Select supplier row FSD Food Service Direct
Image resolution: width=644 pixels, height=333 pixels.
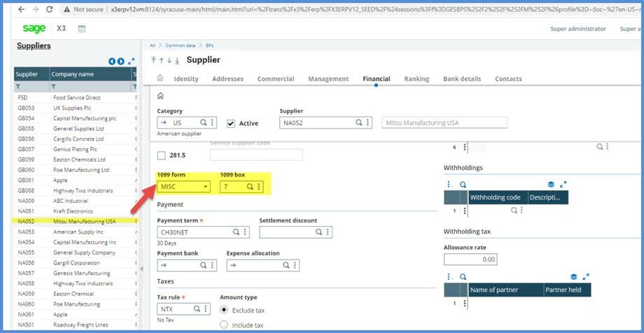point(76,98)
